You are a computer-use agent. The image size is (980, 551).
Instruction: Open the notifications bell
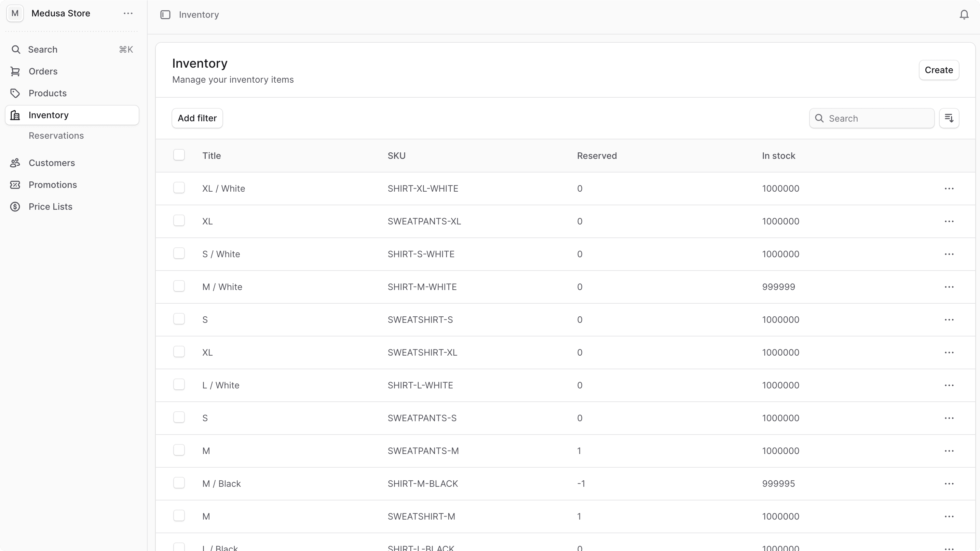[x=964, y=14]
